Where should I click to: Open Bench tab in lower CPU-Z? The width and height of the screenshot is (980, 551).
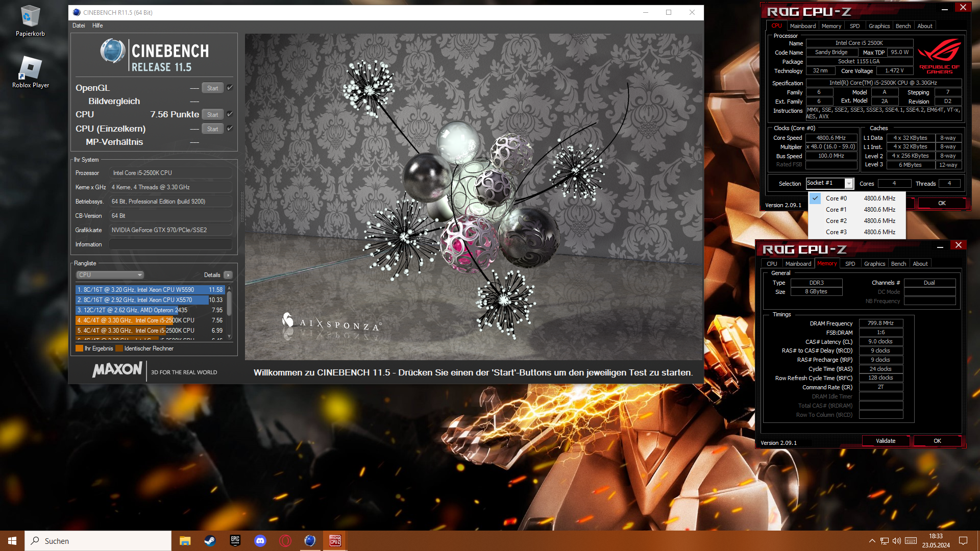(898, 264)
